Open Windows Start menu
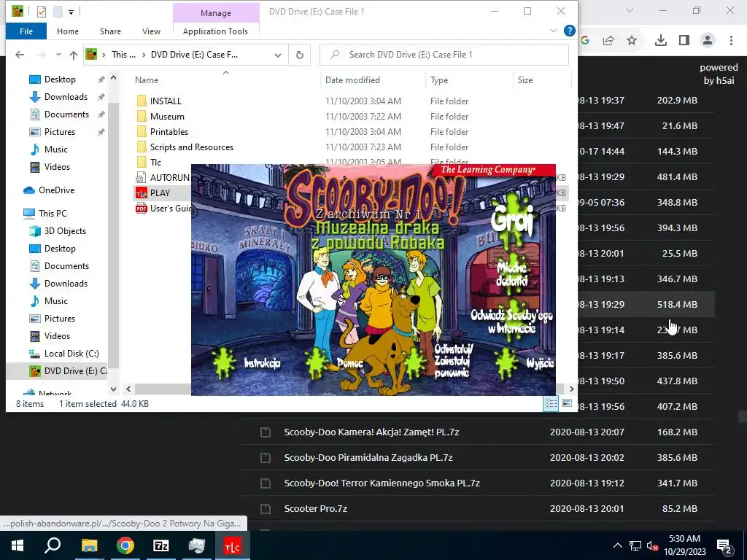The image size is (747, 560). (x=18, y=545)
